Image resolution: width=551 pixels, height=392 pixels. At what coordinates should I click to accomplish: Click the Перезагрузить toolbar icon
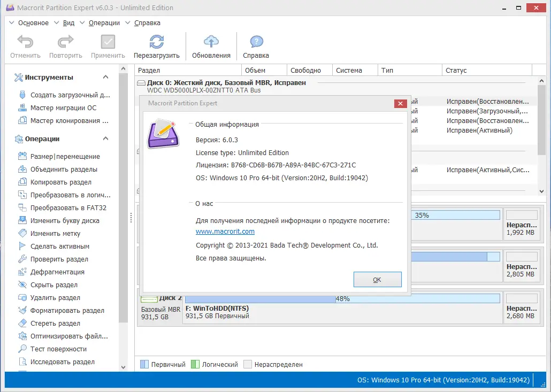coord(156,46)
